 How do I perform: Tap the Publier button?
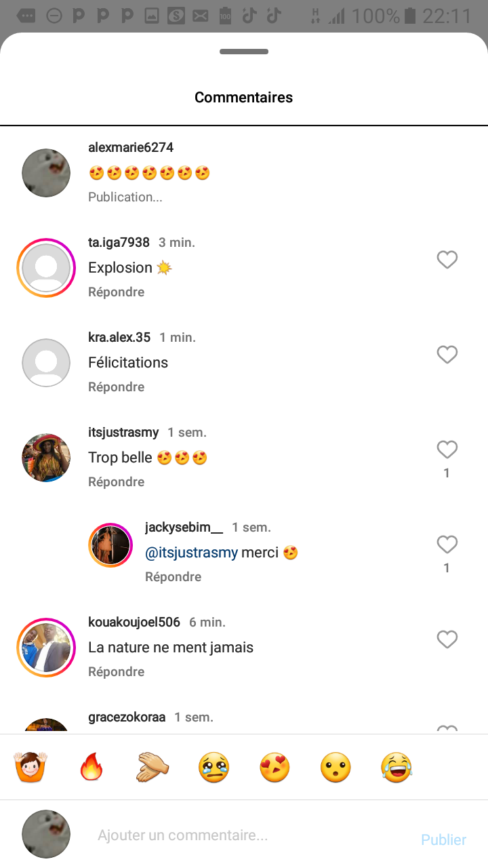[443, 840]
